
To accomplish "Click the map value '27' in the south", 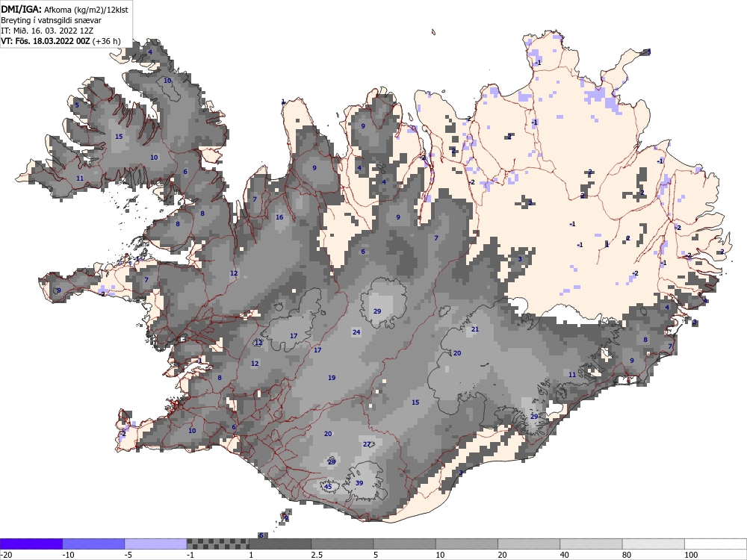I will pyautogui.click(x=367, y=444).
